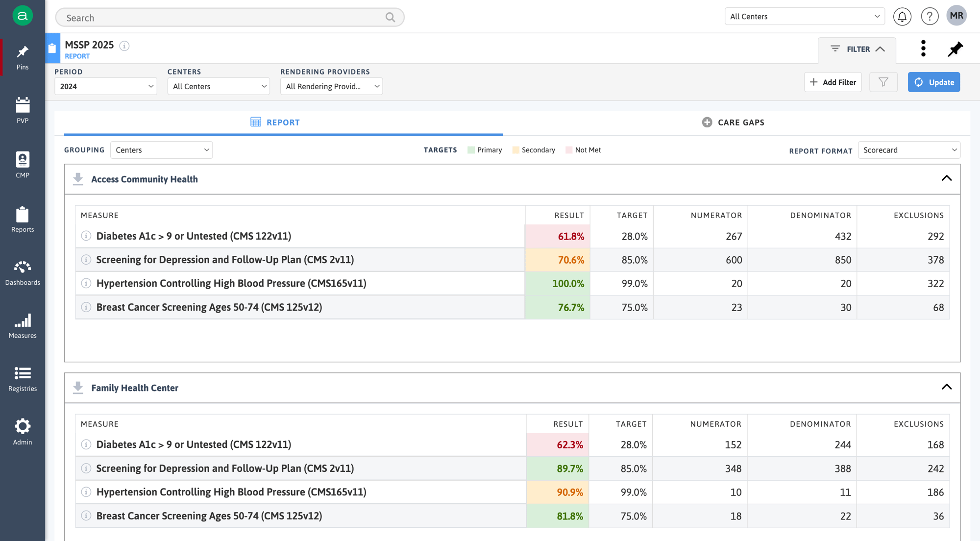Click the Add Filter button
980x541 pixels.
coord(833,82)
